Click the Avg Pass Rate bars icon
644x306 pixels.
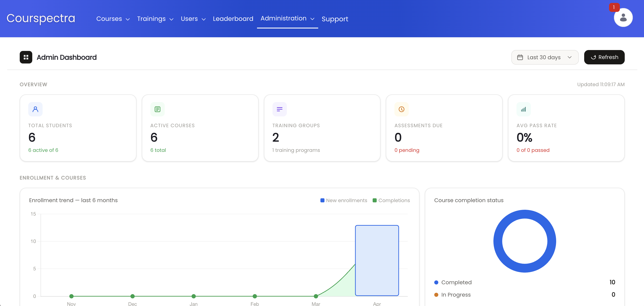523,109
